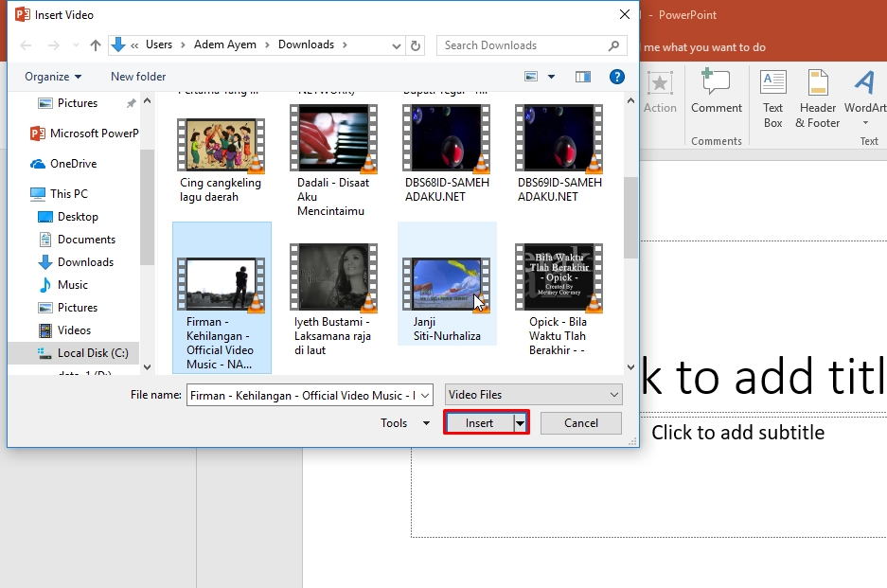Create a New folder
Screen dimensions: 887x588
(x=138, y=77)
